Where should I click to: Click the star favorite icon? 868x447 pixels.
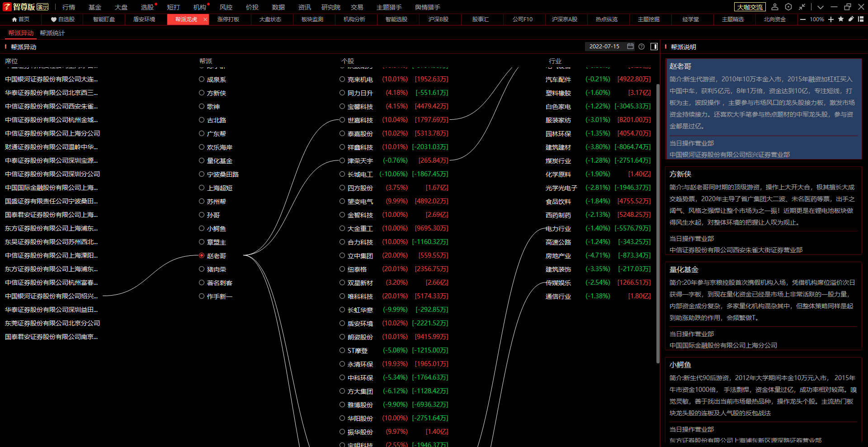[x=841, y=19]
